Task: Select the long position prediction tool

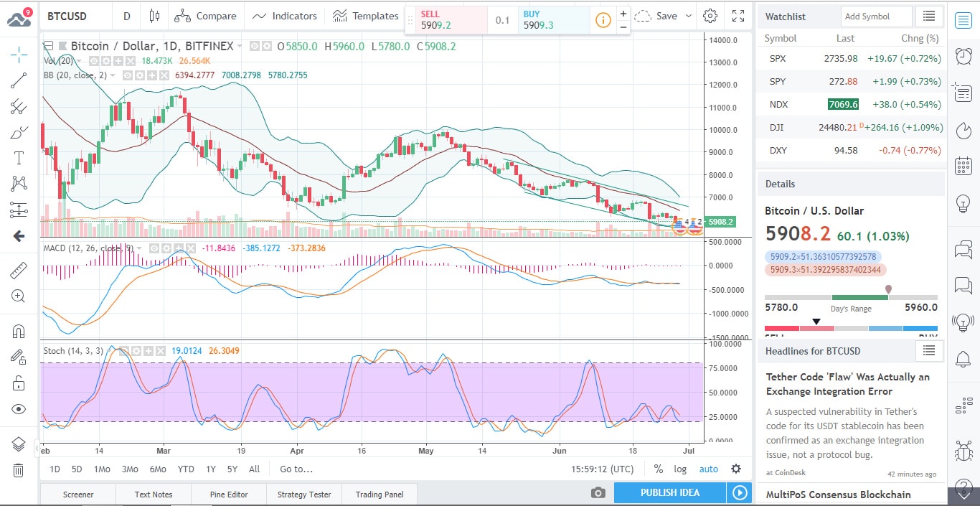Action: tap(19, 210)
